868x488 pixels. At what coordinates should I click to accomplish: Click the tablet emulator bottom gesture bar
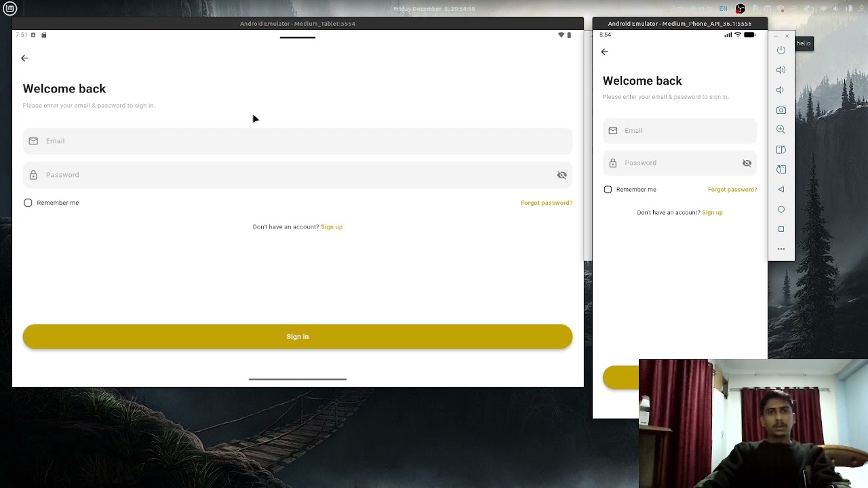pyautogui.click(x=298, y=380)
